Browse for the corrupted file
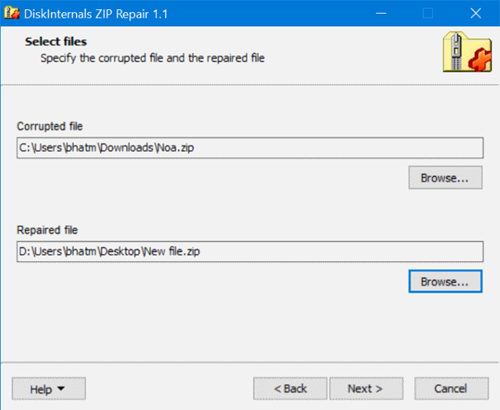The image size is (500, 410). click(445, 178)
